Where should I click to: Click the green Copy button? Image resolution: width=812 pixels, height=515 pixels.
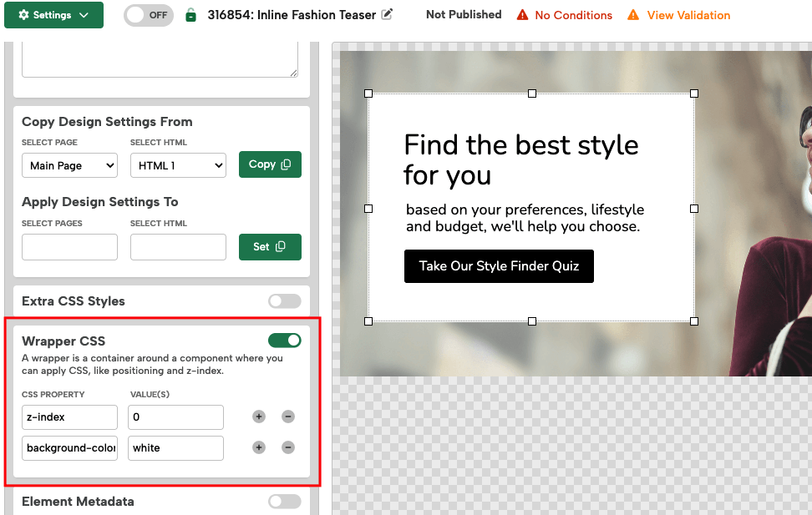[270, 164]
